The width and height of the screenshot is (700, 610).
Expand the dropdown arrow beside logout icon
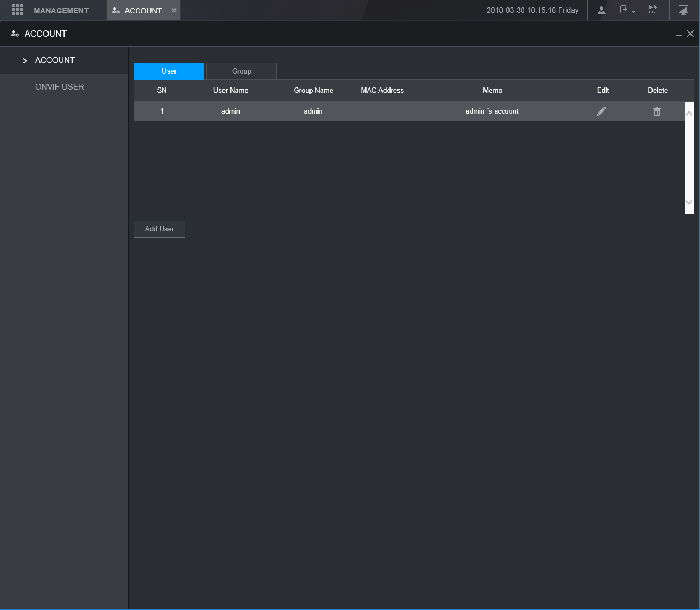[x=633, y=12]
